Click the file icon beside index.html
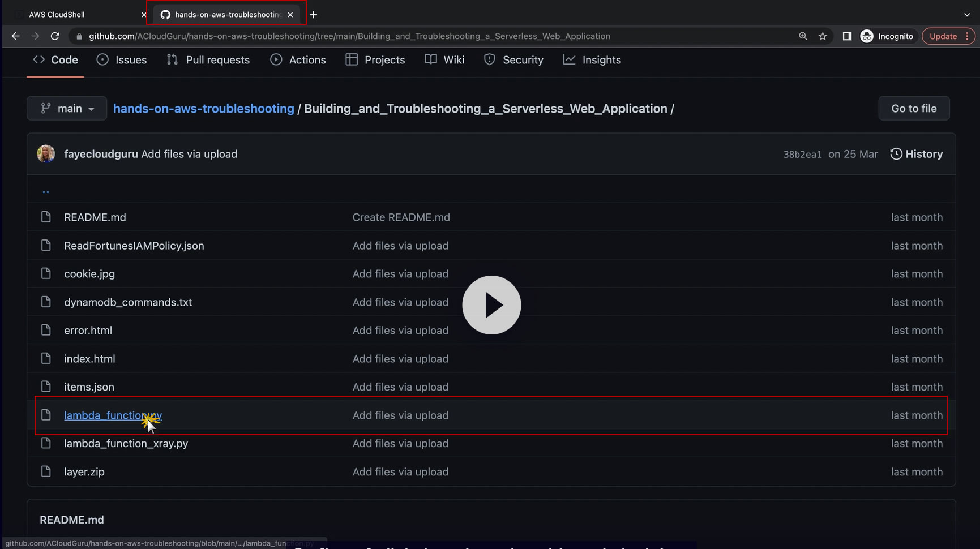Image resolution: width=980 pixels, height=549 pixels. tap(46, 358)
